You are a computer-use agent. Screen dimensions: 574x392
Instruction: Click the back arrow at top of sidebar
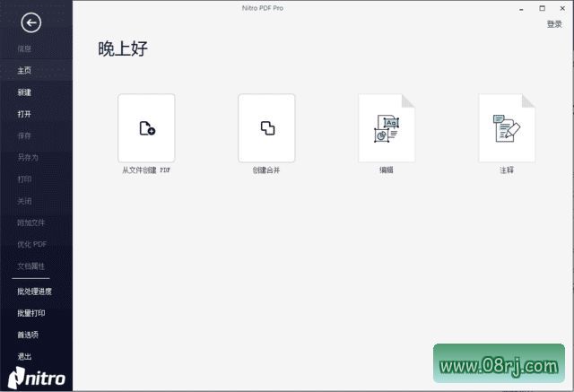tap(30, 23)
